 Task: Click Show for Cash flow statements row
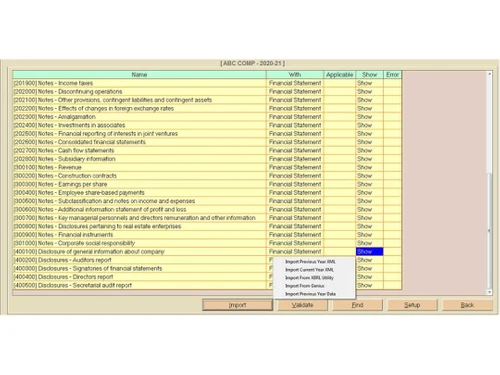(x=369, y=150)
